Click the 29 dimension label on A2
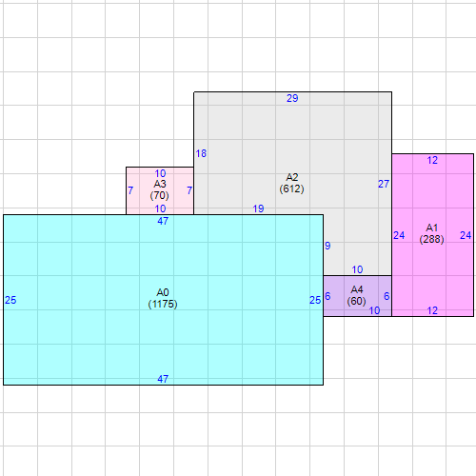 pos(292,98)
